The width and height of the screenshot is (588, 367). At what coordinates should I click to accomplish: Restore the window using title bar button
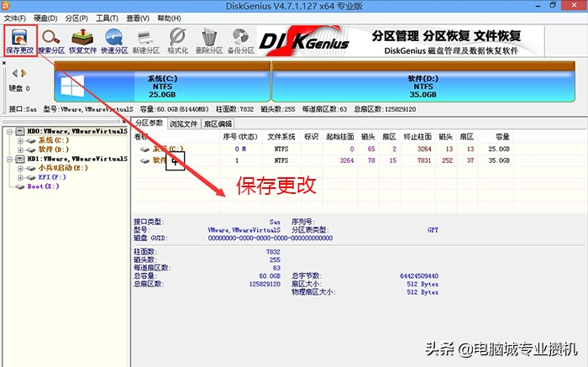pyautogui.click(x=553, y=5)
